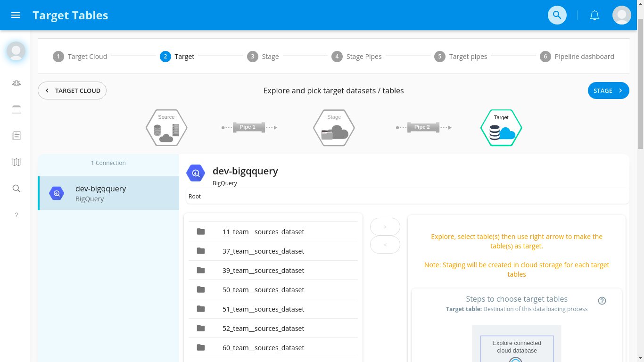This screenshot has width=644, height=362.
Task: Open 60_team__sources_dataset folder
Action: 273,347
